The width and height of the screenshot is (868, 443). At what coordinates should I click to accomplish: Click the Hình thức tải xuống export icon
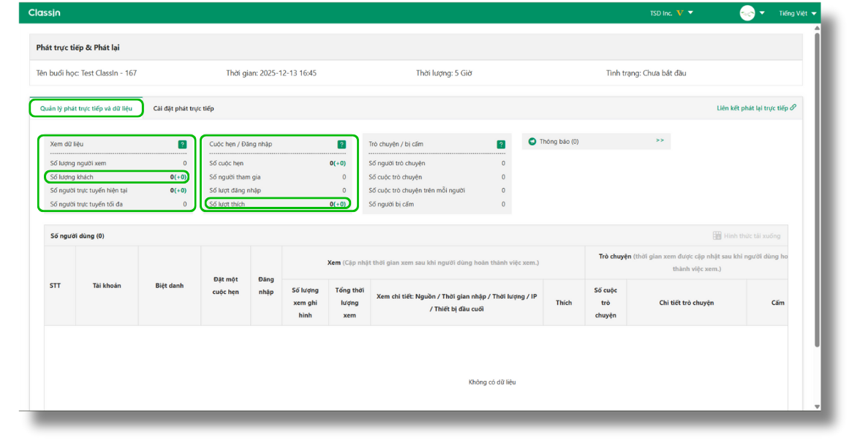(717, 236)
